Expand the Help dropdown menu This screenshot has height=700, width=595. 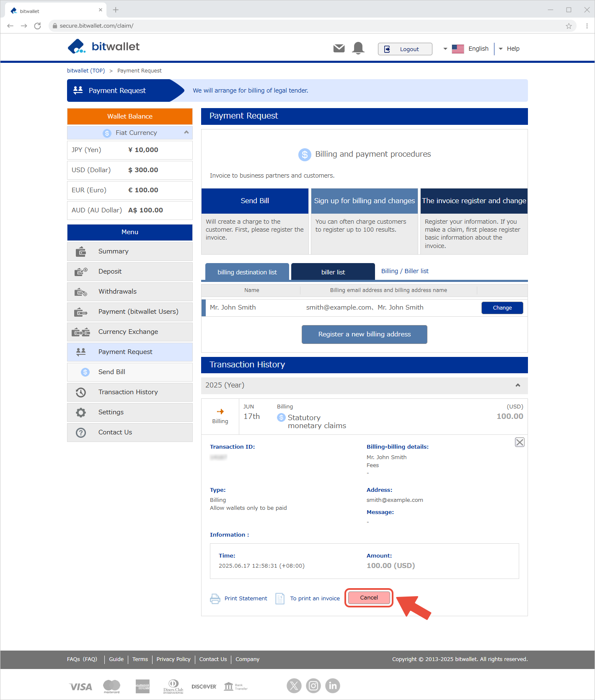(509, 49)
